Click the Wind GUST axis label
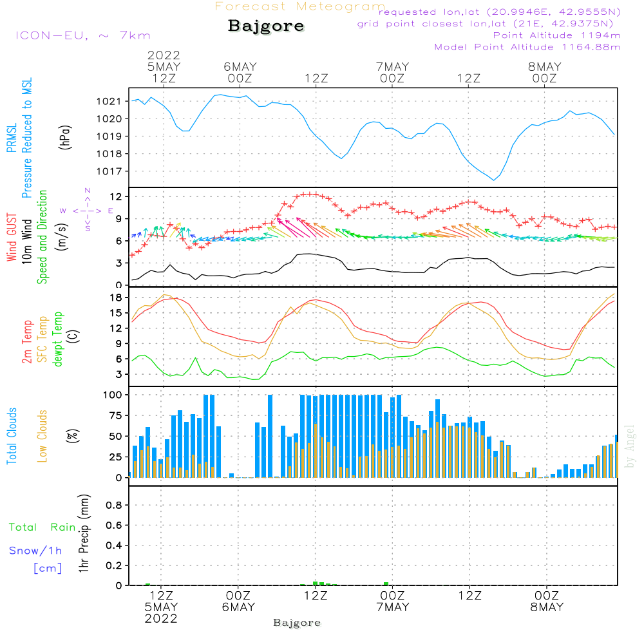This screenshot has width=644, height=644. click(x=12, y=237)
